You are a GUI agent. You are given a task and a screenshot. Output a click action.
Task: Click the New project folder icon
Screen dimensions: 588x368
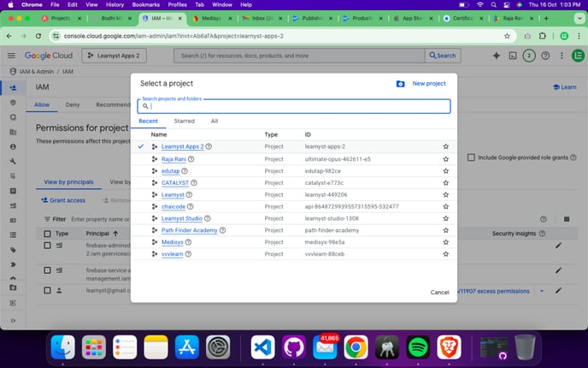pos(401,84)
